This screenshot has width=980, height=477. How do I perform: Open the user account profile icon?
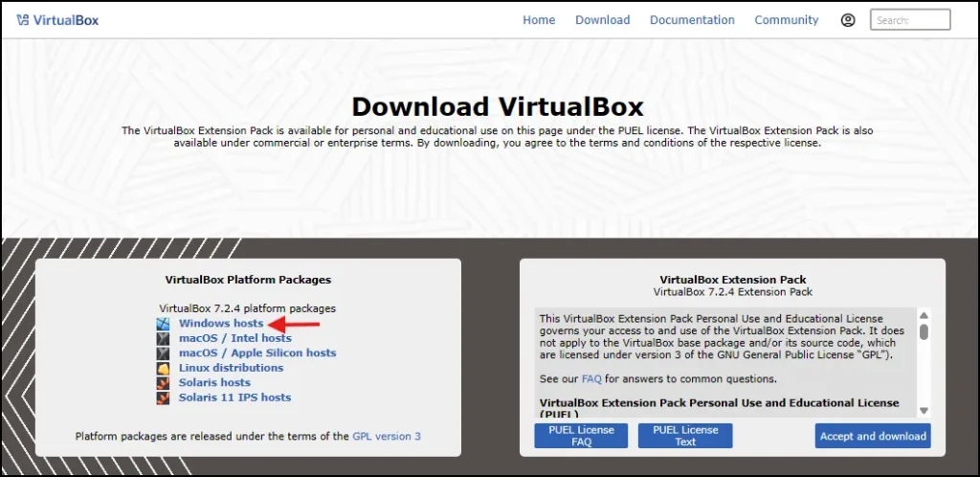pos(848,20)
